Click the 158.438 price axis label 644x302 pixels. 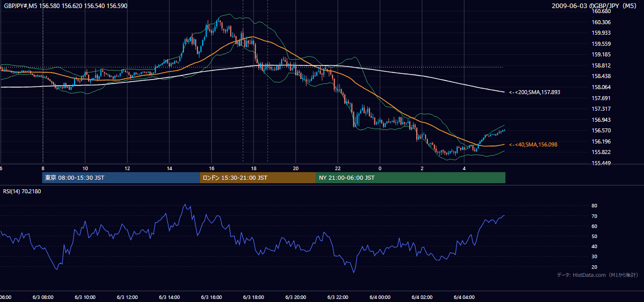602,76
